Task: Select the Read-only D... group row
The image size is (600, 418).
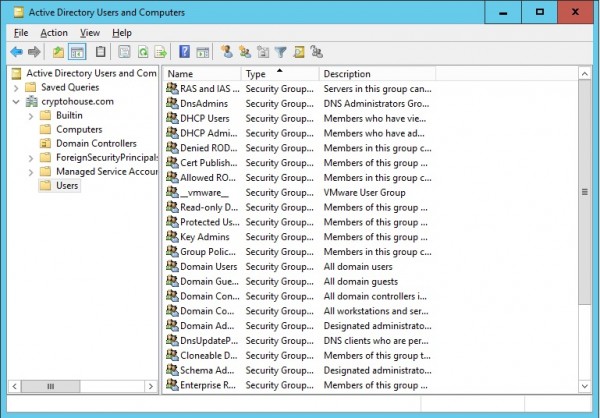Action: [x=300, y=207]
